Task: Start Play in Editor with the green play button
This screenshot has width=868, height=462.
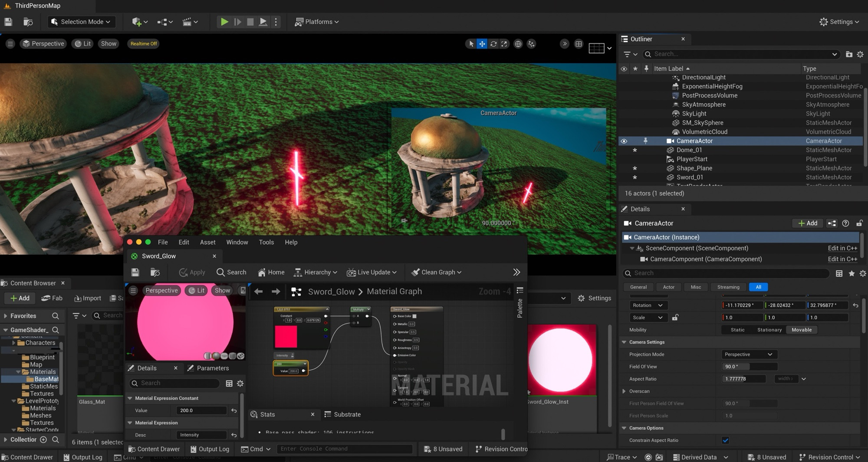Action: pyautogui.click(x=224, y=22)
